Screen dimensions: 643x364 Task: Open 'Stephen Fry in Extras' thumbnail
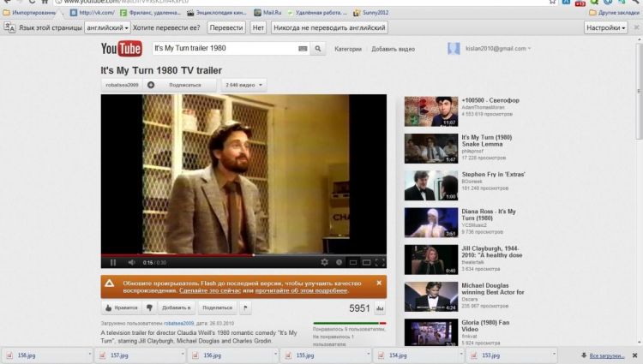point(431,185)
